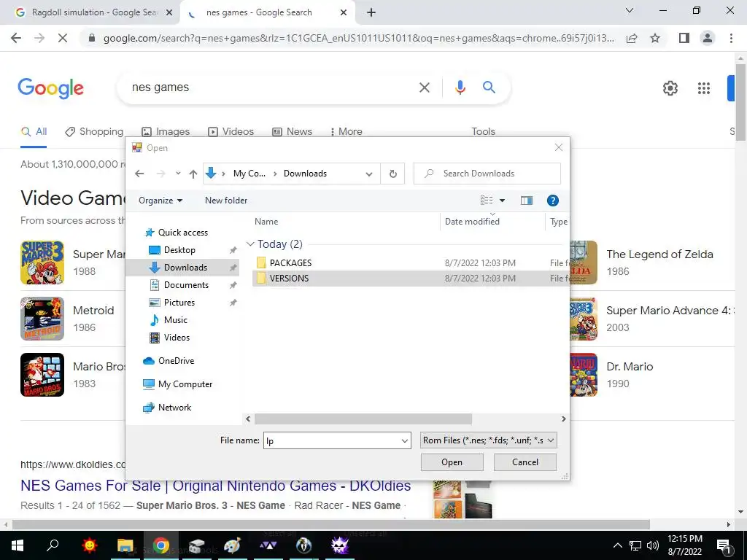Open the DKOldies NES Games For Sale link

(x=215, y=486)
